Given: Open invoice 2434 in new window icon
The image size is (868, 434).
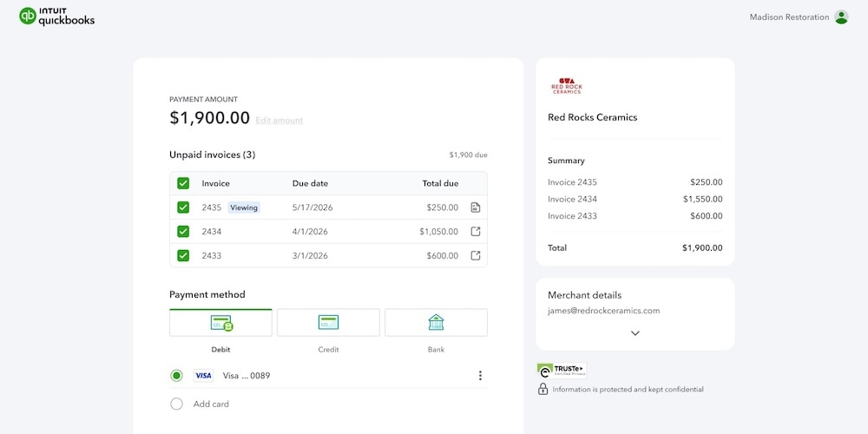Looking at the screenshot, I should click(476, 232).
